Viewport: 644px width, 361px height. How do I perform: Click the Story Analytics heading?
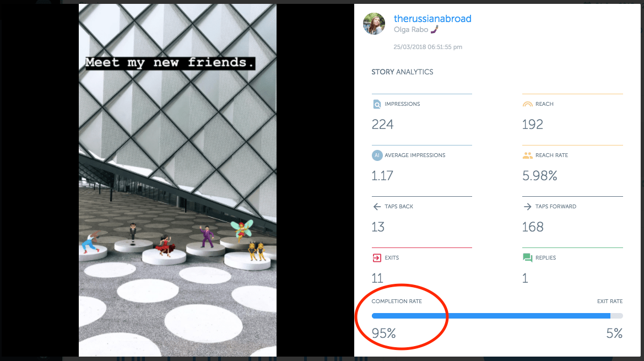click(402, 72)
